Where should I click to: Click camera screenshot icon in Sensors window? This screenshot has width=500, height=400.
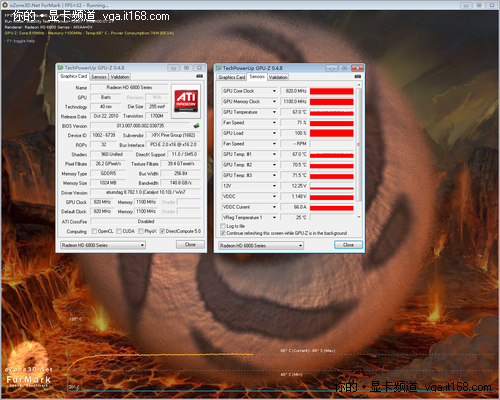[x=358, y=77]
